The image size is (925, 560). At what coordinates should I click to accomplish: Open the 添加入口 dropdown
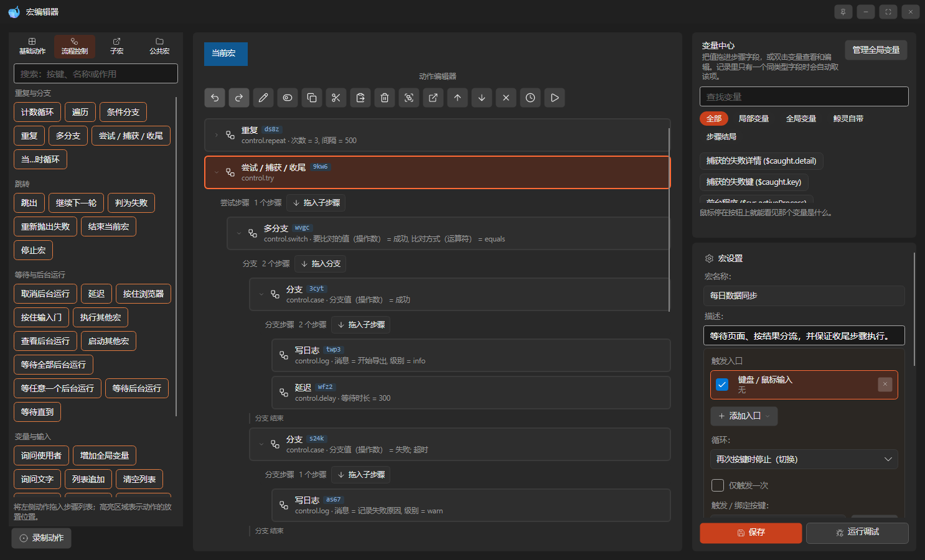(x=744, y=416)
